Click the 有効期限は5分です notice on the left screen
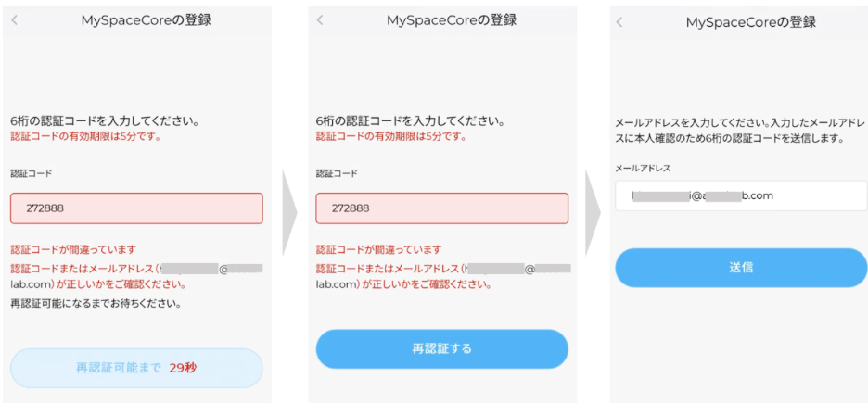 (x=85, y=136)
